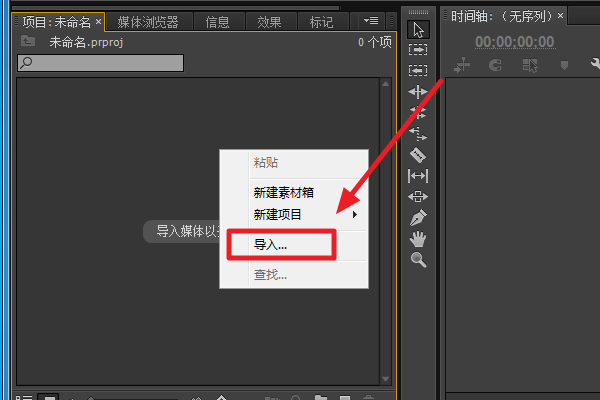
Task: Close the 时间轴 (无序列) tab
Action: (x=560, y=16)
